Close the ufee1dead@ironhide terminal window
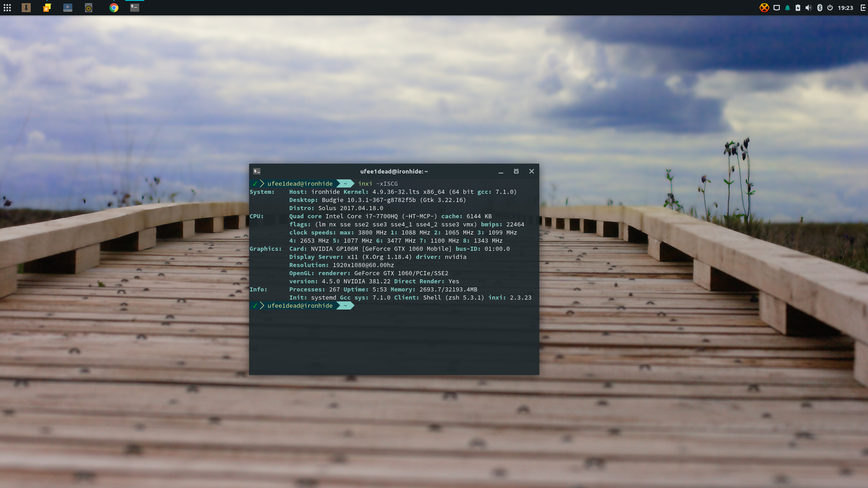Image resolution: width=868 pixels, height=488 pixels. point(532,171)
